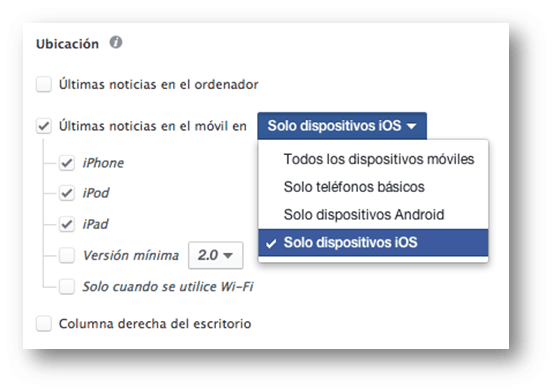Enable the Versión mínima checkbox

(x=67, y=255)
